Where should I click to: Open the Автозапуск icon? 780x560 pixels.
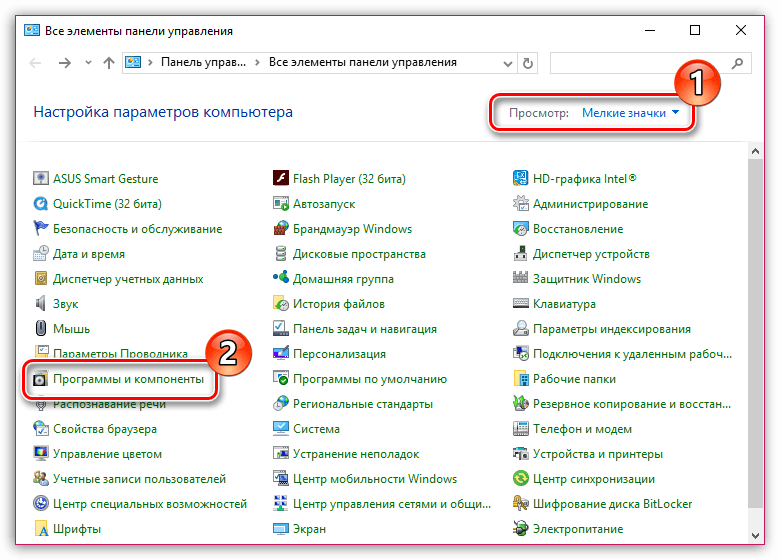coord(281,203)
